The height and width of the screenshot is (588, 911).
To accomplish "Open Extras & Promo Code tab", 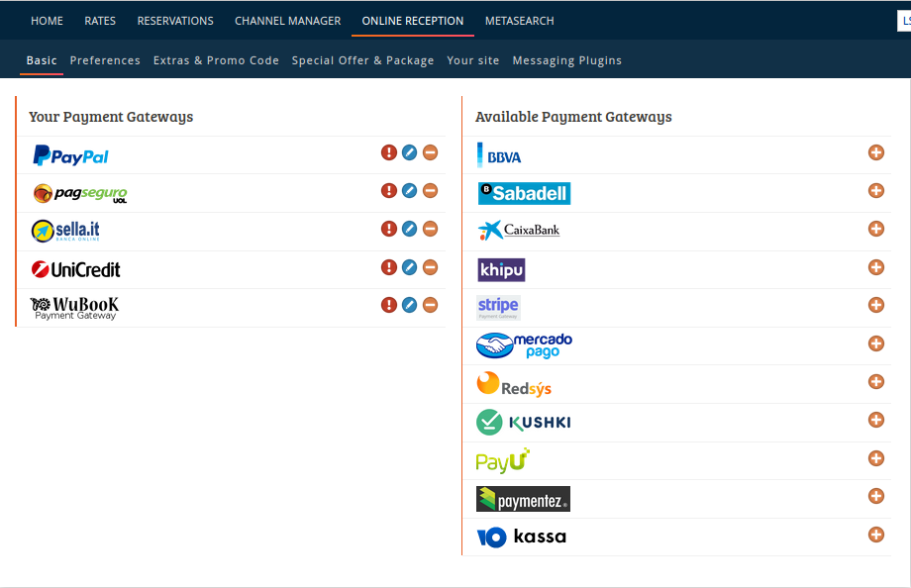I will pos(216,60).
